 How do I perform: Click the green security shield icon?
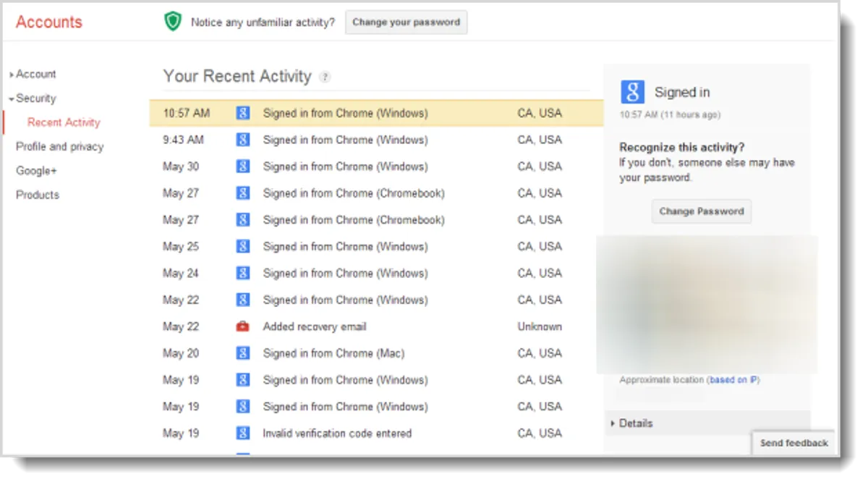(x=171, y=22)
